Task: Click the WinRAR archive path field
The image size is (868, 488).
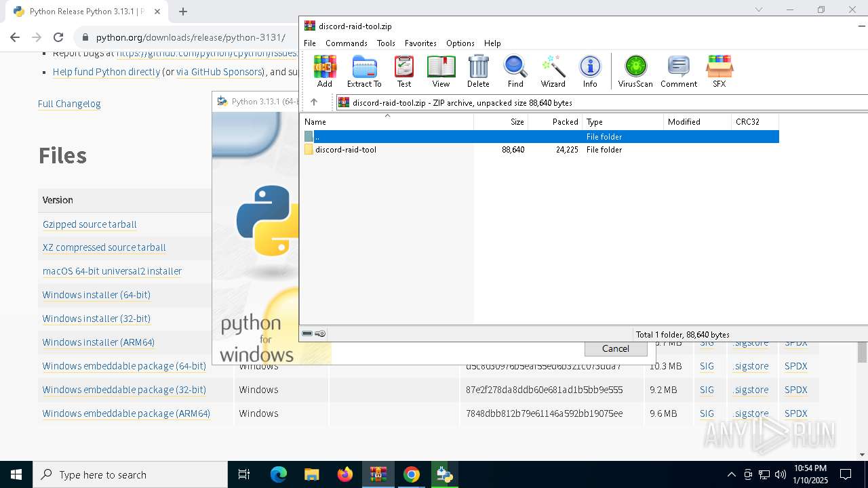Action: coord(601,102)
